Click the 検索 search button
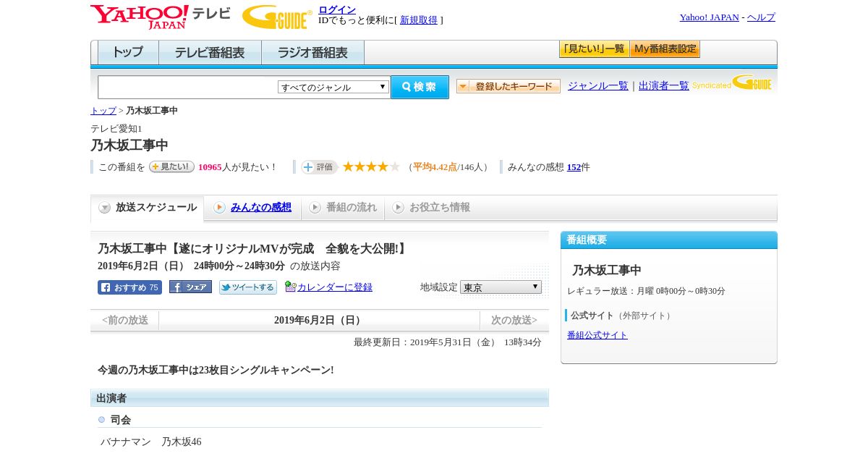 pyautogui.click(x=420, y=87)
